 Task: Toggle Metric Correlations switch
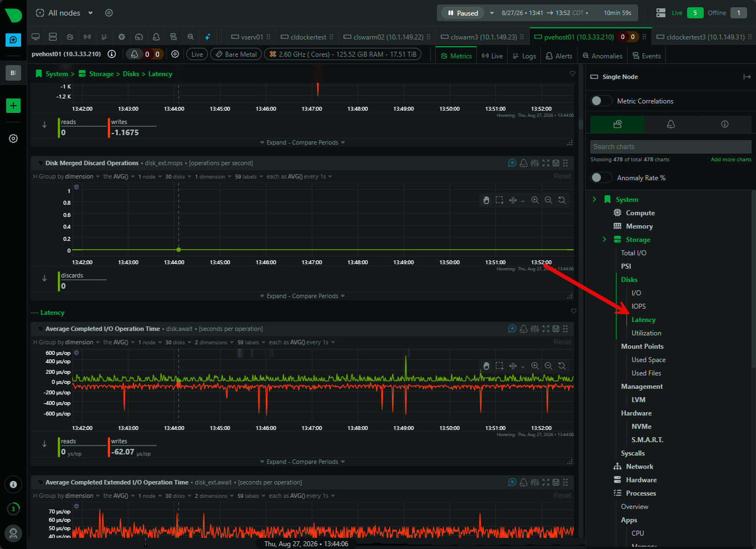click(600, 101)
